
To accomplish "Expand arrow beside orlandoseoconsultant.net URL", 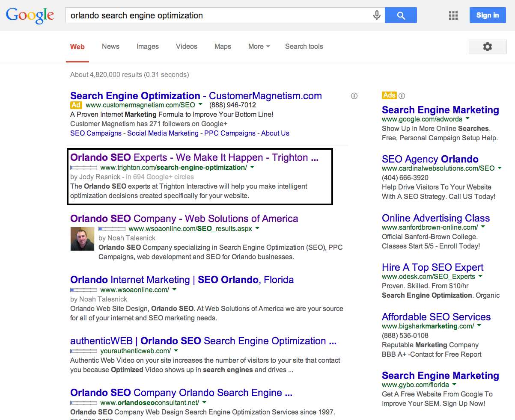I will pyautogui.click(x=204, y=402).
